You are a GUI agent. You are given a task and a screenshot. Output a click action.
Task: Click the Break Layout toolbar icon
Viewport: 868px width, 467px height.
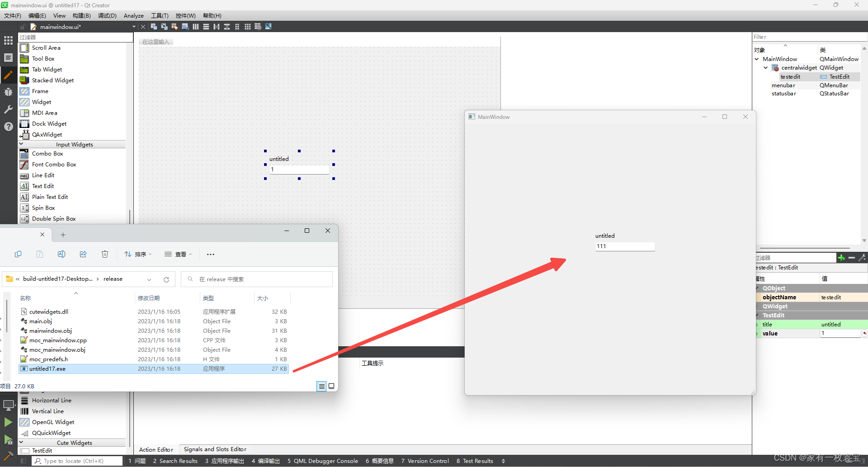[258, 27]
